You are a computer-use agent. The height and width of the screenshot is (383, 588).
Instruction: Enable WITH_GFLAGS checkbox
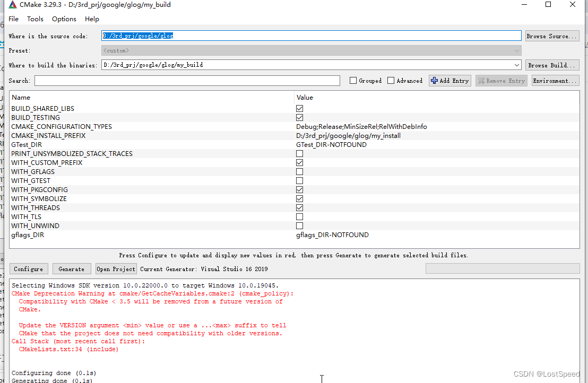coord(299,172)
